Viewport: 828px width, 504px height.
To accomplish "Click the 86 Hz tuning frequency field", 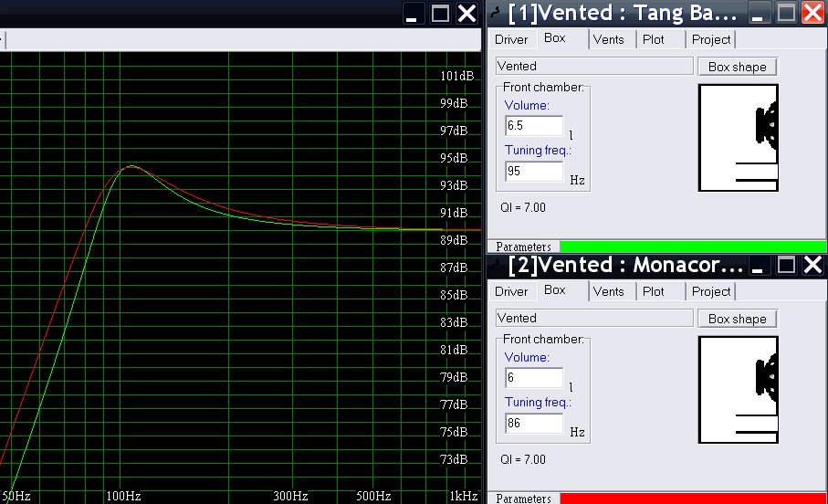I will click(534, 423).
